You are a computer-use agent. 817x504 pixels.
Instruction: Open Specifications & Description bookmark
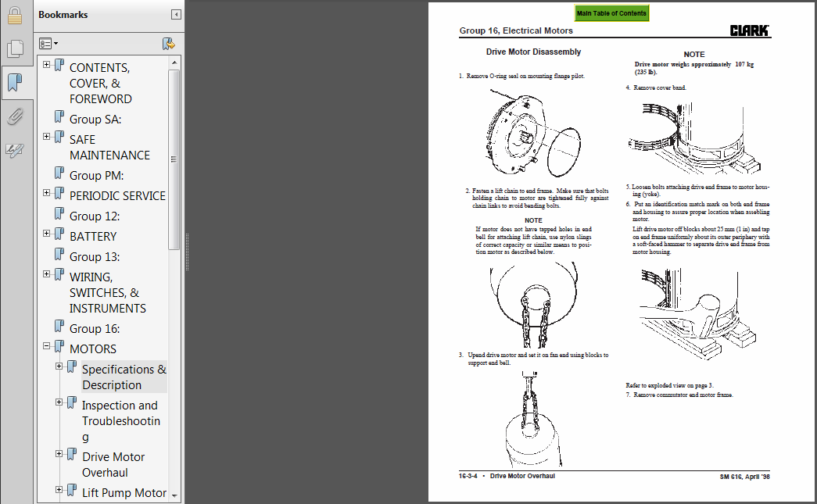pyautogui.click(x=124, y=377)
